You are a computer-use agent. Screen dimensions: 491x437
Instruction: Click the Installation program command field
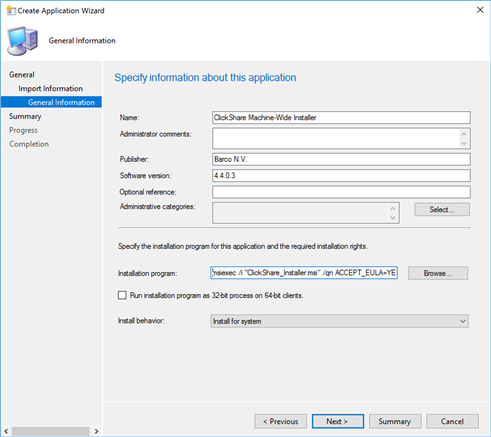tap(304, 273)
